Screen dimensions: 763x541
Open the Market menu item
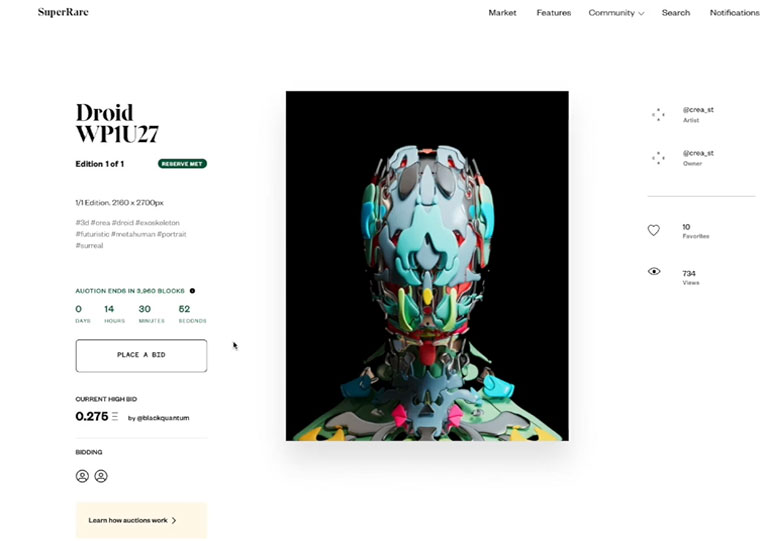coord(502,13)
